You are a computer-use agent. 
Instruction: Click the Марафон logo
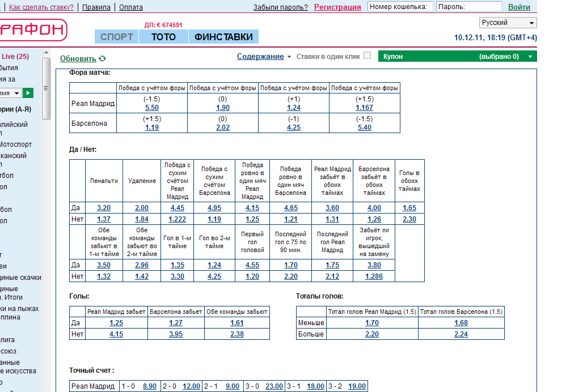point(33,30)
